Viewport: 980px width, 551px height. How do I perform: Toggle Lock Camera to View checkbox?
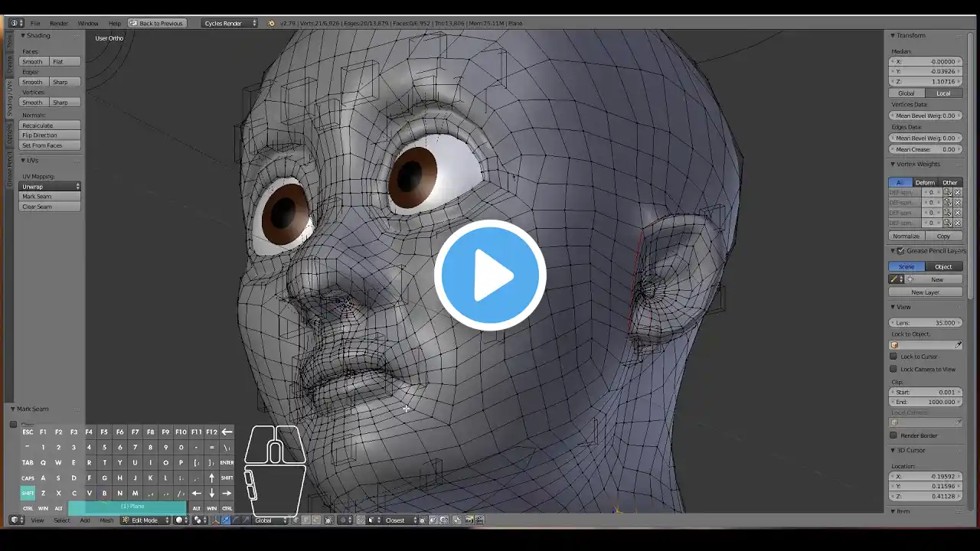click(893, 369)
